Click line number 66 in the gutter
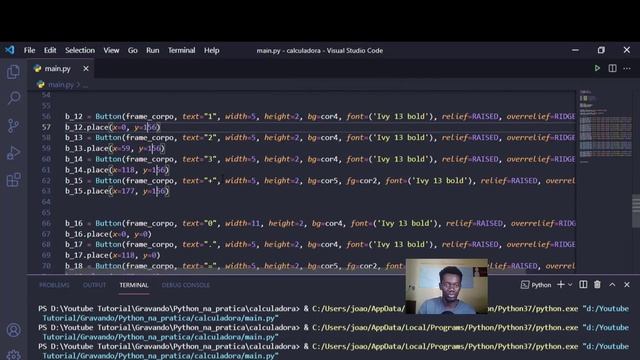 pyautogui.click(x=46, y=223)
